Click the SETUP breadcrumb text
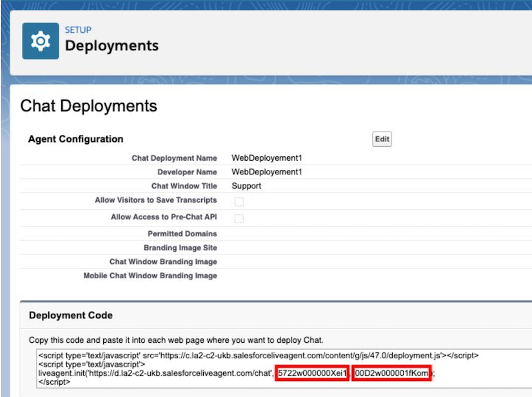Image resolution: width=532 pixels, height=397 pixels. 78,30
